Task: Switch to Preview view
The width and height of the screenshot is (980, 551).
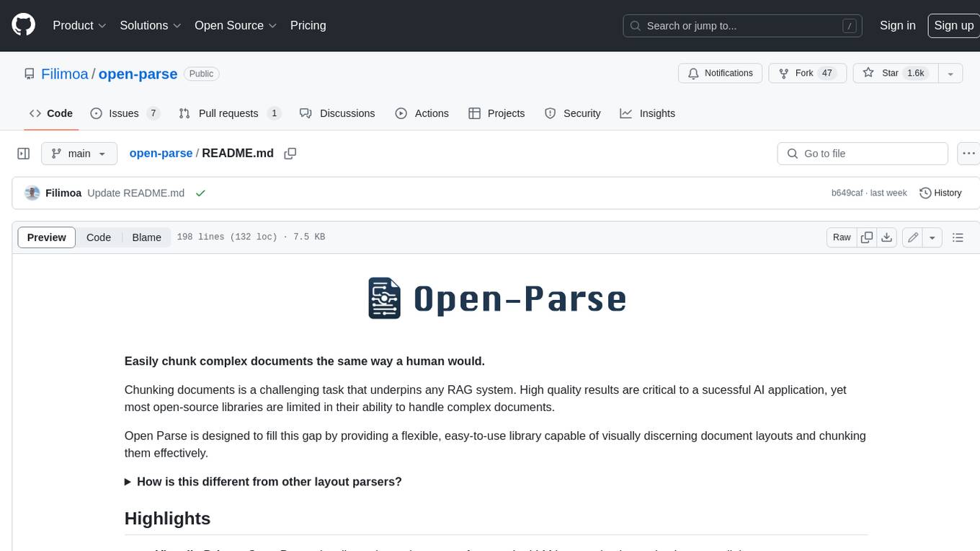Action: tap(47, 237)
